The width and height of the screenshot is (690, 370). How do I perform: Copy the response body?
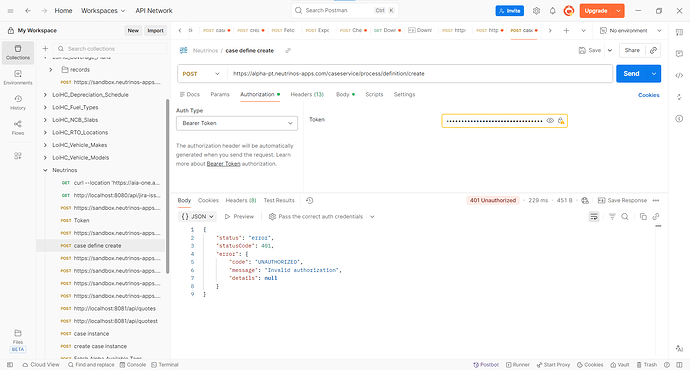coord(643,216)
